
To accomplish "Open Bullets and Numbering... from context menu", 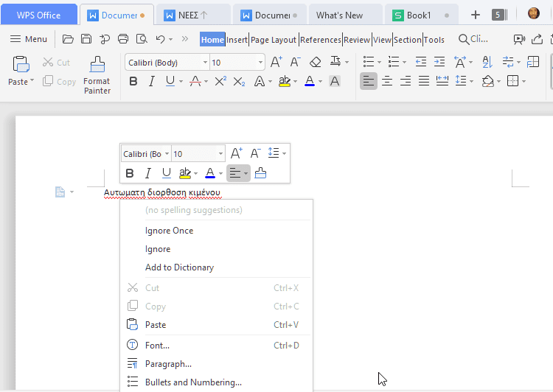I will click(x=216, y=382).
